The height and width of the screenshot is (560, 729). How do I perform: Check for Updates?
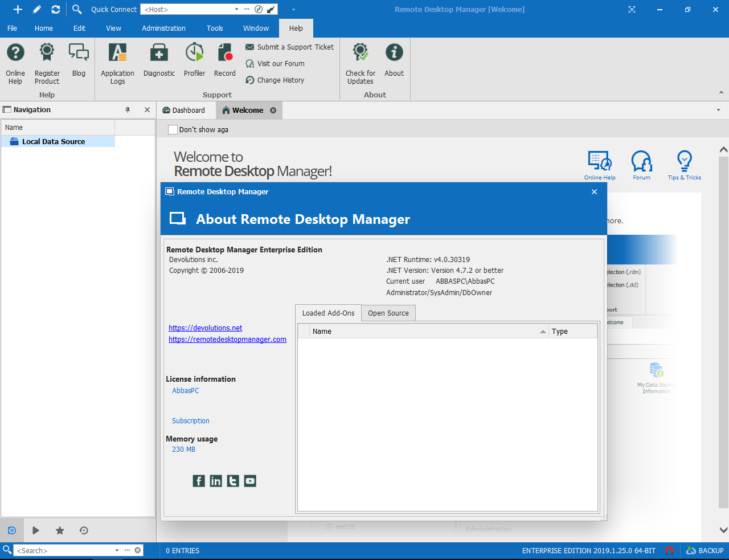coord(361,63)
